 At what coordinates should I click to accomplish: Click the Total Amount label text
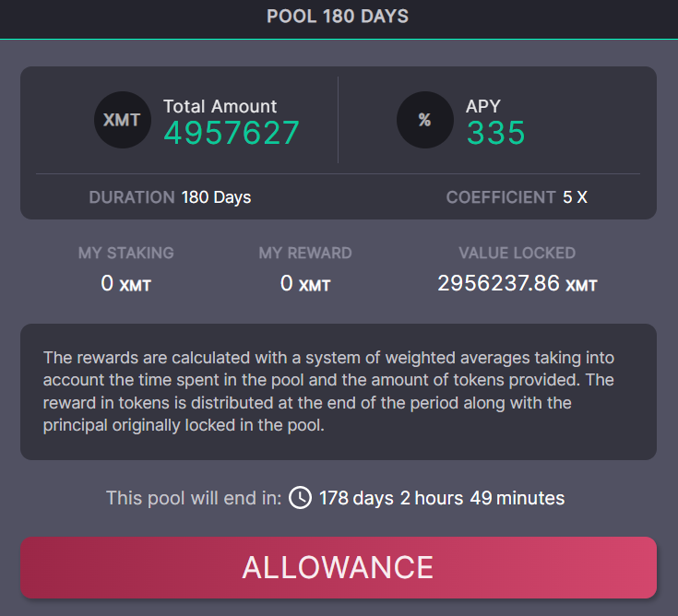220,106
